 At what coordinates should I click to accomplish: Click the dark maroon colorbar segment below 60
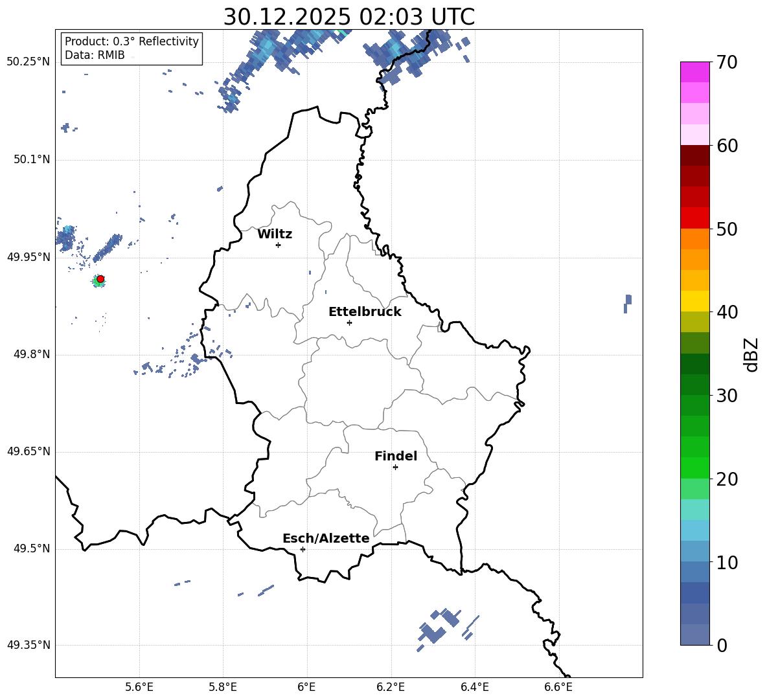coord(695,155)
